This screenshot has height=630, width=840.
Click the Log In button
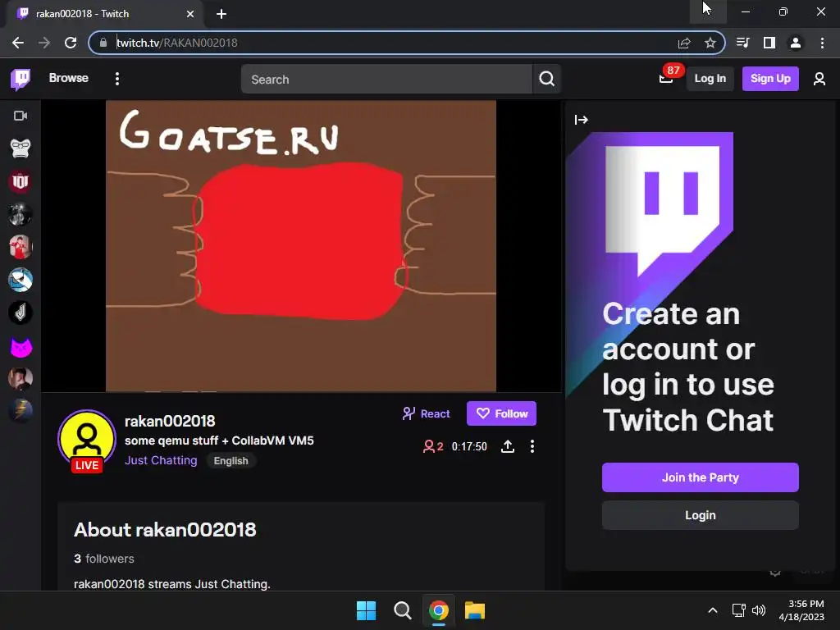click(x=710, y=79)
